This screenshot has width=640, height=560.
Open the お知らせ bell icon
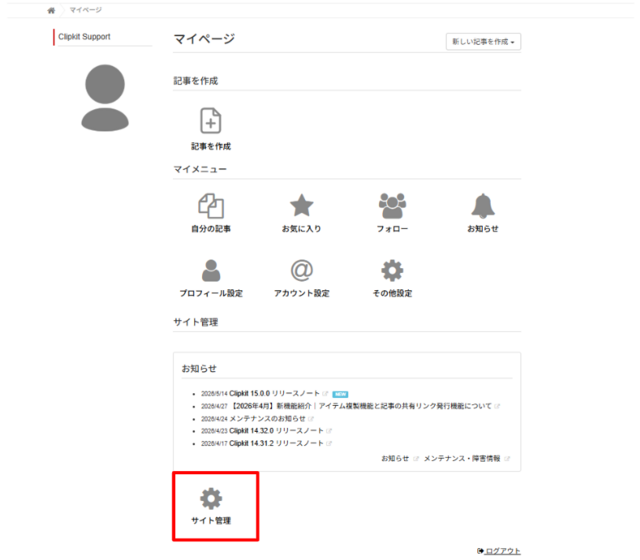pos(483,206)
